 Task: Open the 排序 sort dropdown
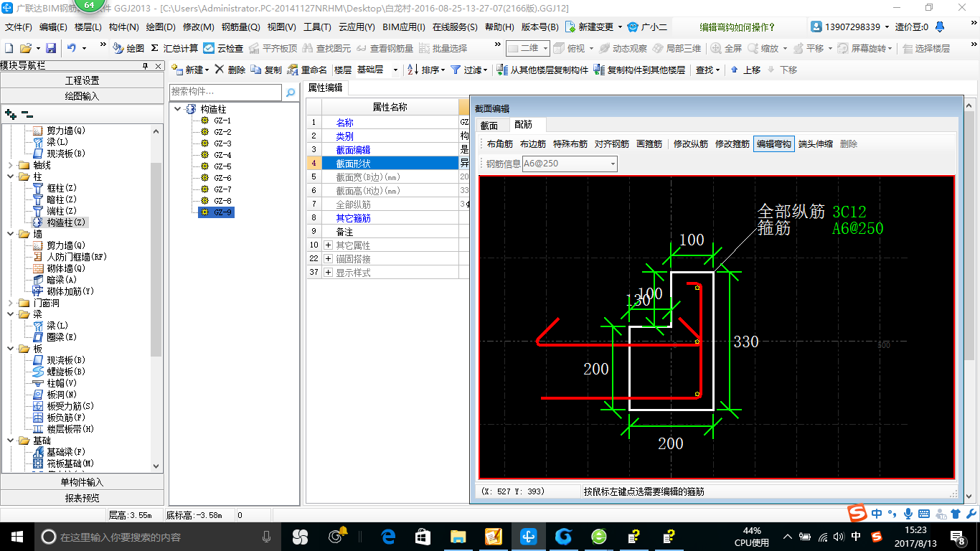point(427,70)
